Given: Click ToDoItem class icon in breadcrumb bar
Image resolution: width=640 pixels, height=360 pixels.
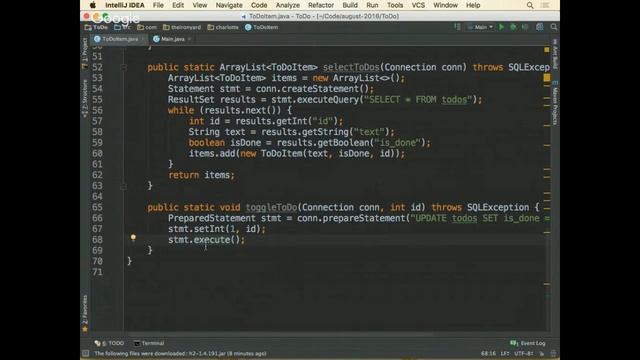Looking at the screenshot, I should coord(248,27).
